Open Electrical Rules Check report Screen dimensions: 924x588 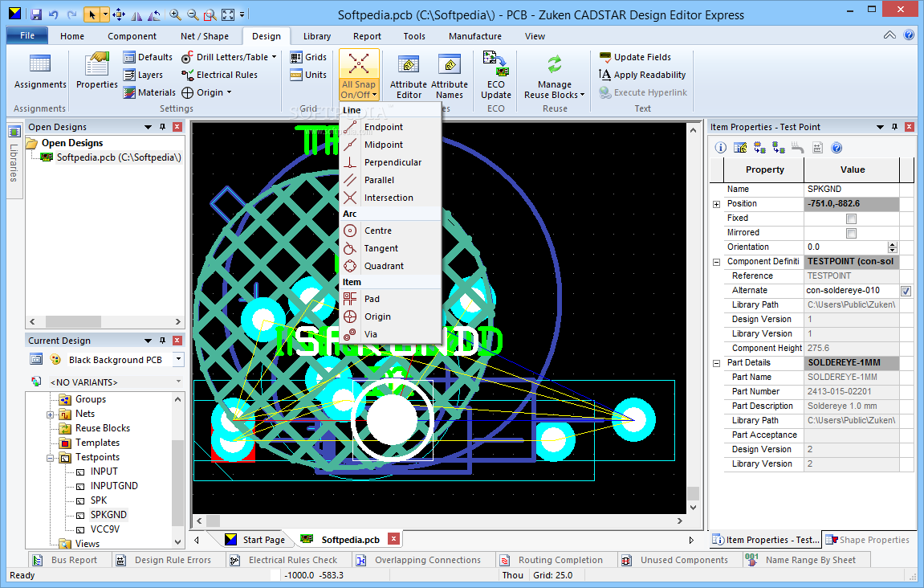coord(285,560)
